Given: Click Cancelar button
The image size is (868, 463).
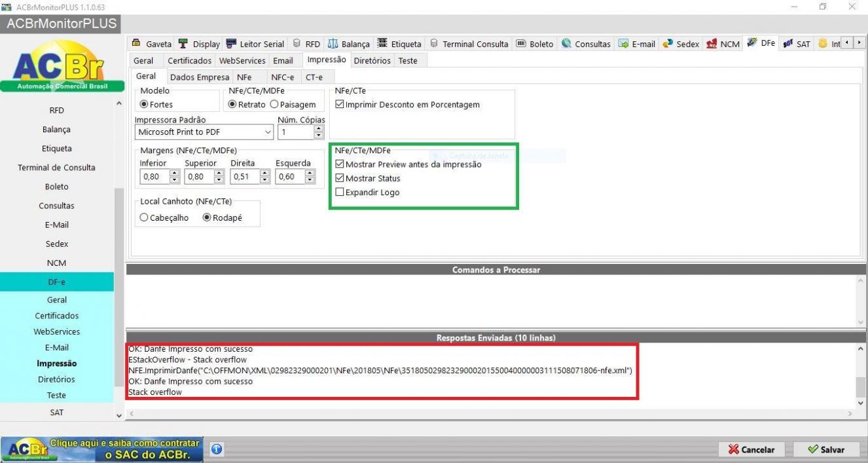Looking at the screenshot, I should (x=751, y=450).
